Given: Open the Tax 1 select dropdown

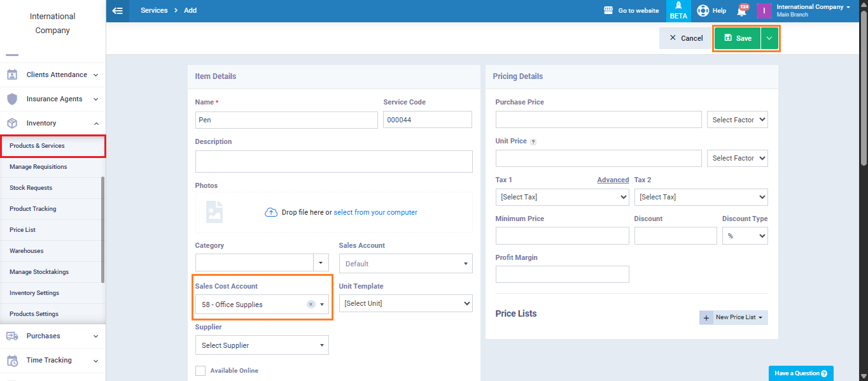Looking at the screenshot, I should 562,197.
